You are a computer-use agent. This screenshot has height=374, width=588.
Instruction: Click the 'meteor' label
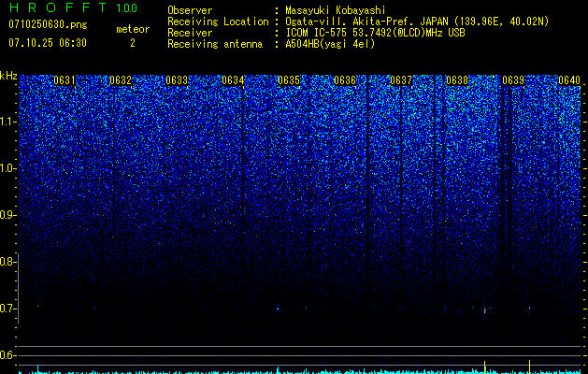tap(133, 29)
